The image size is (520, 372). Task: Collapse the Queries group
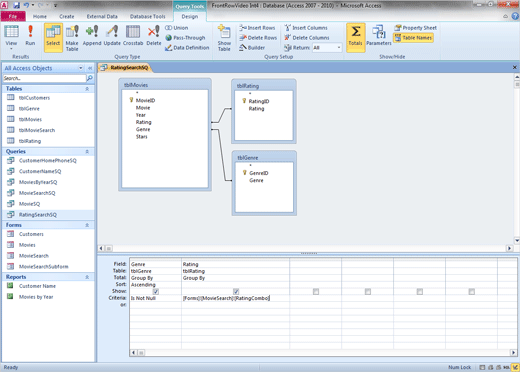point(87,152)
